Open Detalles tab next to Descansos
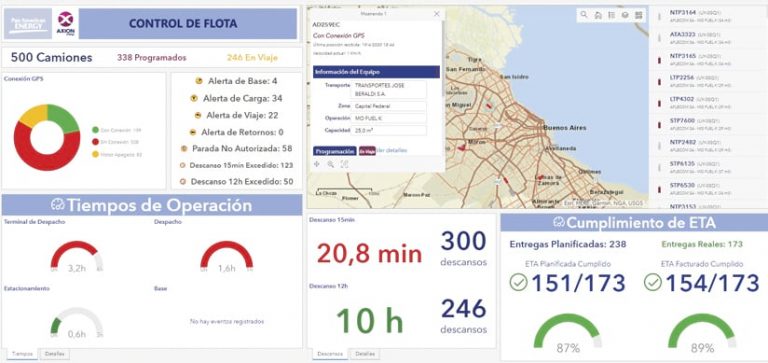Screen dimensions: 768x363 (x=364, y=354)
